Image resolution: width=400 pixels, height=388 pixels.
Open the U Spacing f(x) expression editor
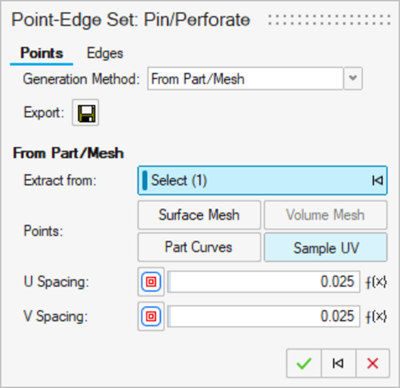[x=376, y=282]
